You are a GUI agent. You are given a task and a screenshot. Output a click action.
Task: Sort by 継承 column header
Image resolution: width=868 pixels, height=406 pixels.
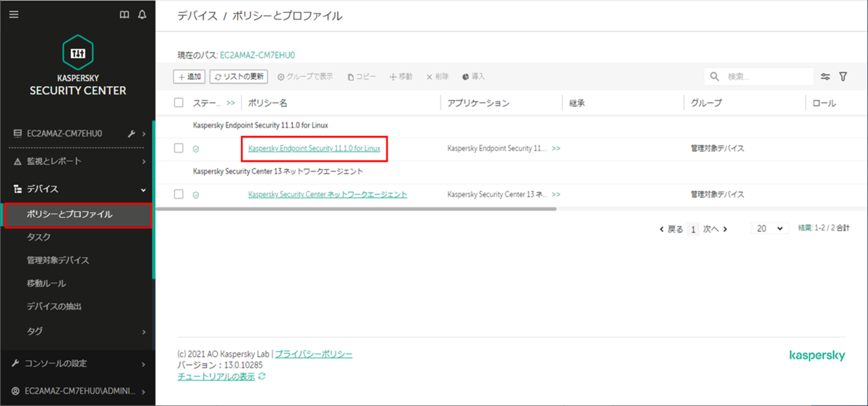pyautogui.click(x=576, y=103)
